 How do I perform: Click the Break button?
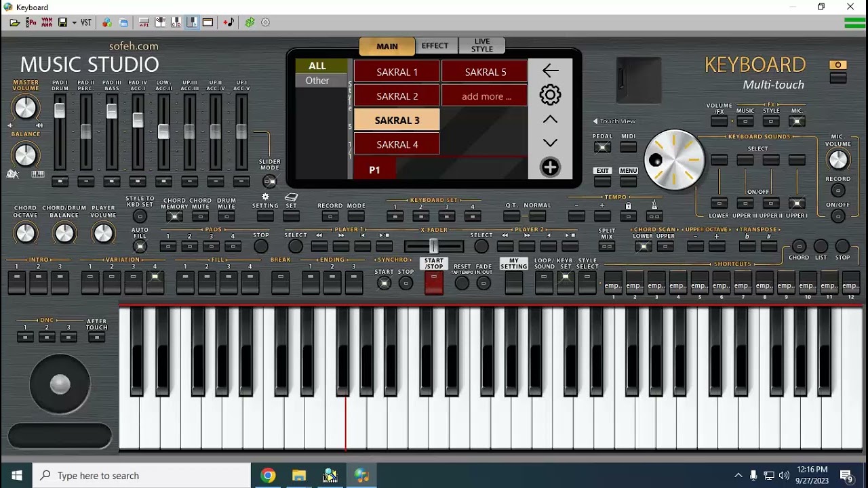pyautogui.click(x=280, y=282)
